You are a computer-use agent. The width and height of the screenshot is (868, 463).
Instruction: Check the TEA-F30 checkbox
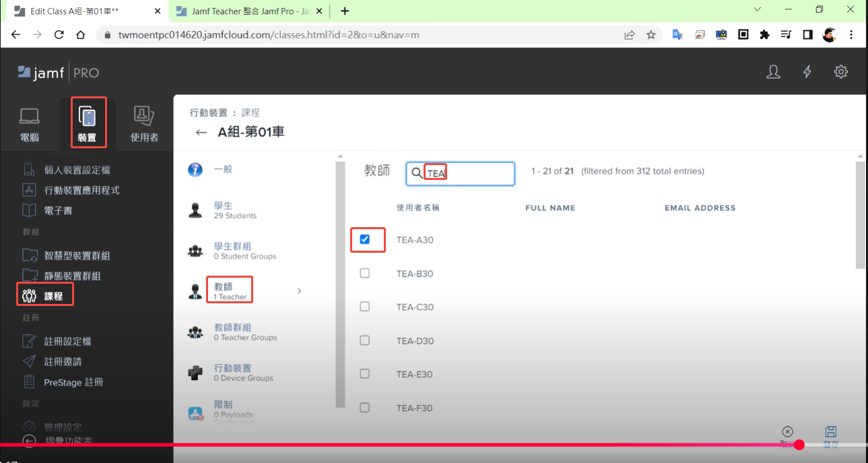[365, 408]
